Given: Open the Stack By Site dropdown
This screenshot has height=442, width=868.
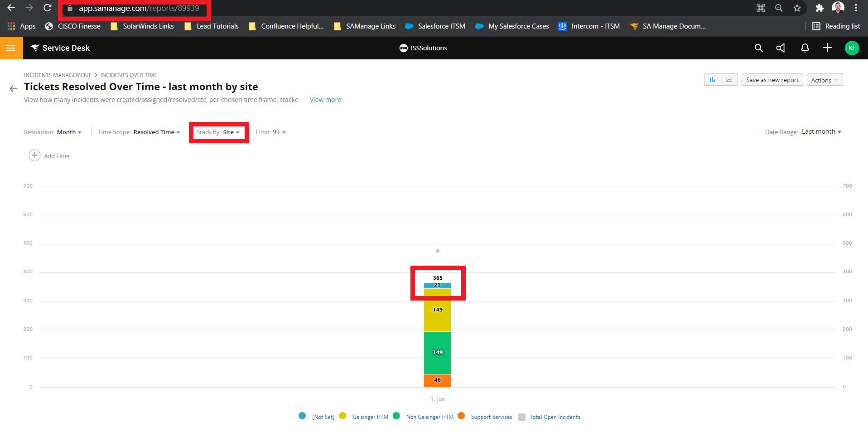Looking at the screenshot, I should [x=218, y=132].
